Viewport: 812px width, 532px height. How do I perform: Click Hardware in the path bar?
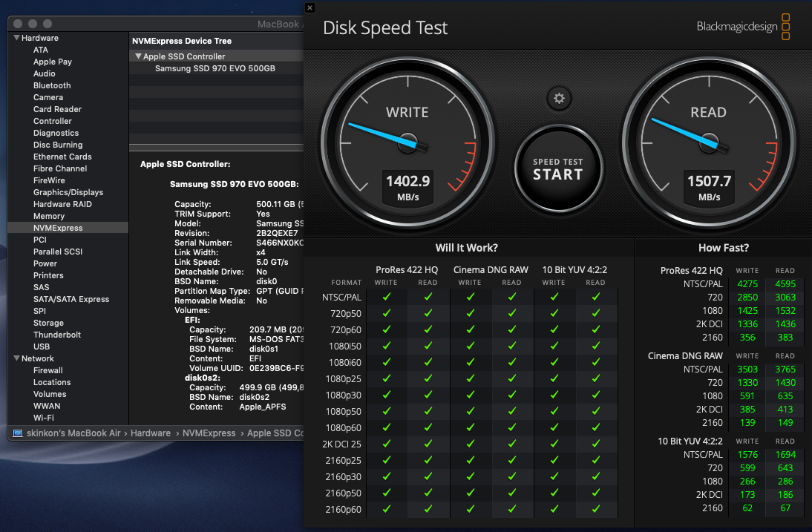pos(151,433)
